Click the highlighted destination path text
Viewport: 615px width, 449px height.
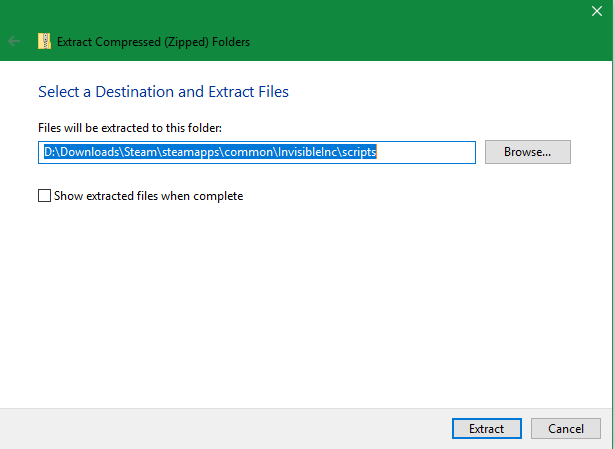click(209, 152)
